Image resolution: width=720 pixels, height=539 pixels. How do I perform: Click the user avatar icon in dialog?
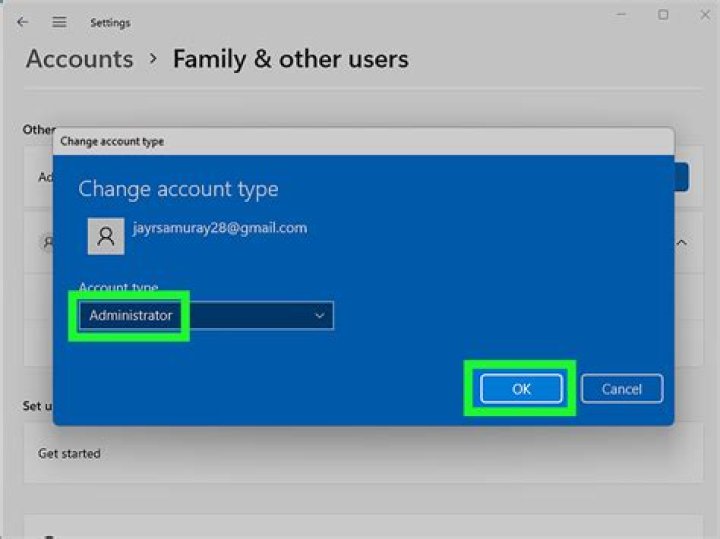[106, 237]
